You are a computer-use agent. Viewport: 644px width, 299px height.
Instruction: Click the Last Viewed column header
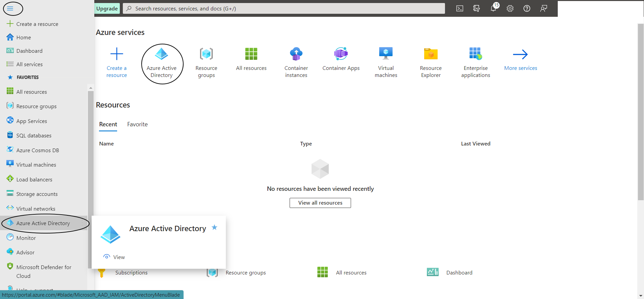pyautogui.click(x=476, y=144)
